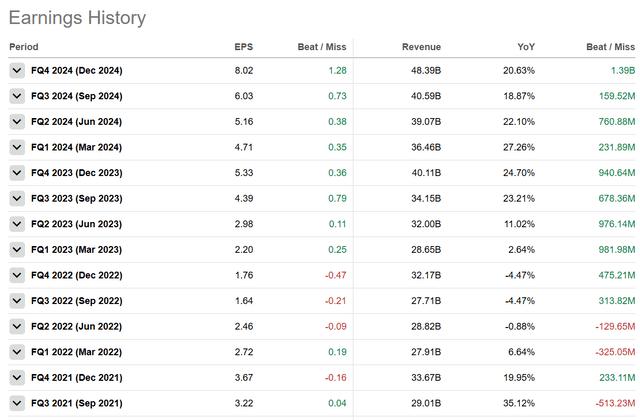Click the Revenue column header
Image resolution: width=640 pixels, height=420 pixels.
pyautogui.click(x=421, y=46)
